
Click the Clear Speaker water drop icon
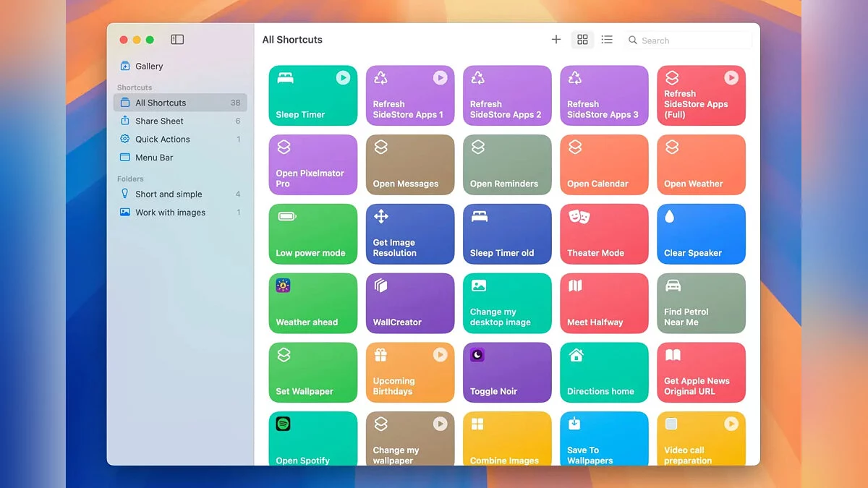point(670,216)
